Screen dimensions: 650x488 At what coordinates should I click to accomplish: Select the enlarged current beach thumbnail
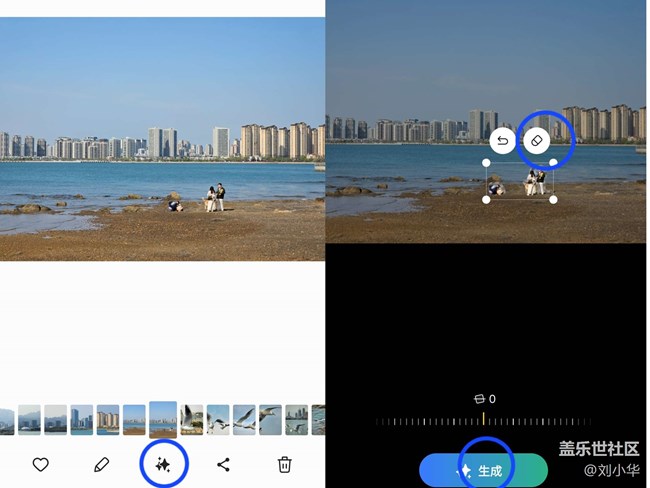[x=163, y=419]
